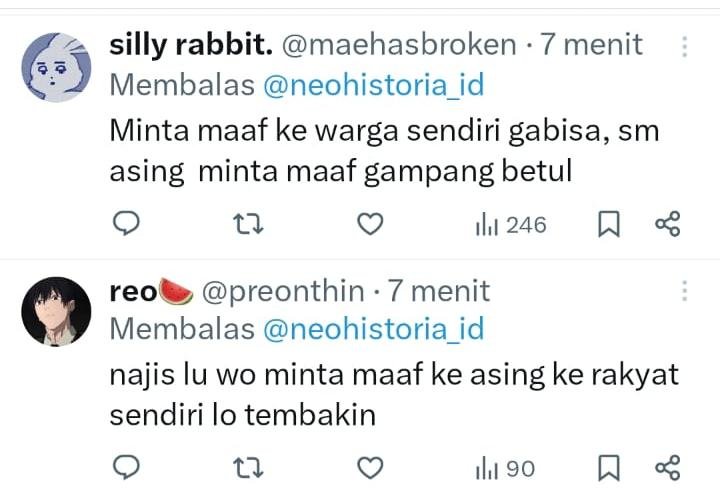Share silly rabbit's tweet
The width and height of the screenshot is (720, 500).
coord(667,224)
